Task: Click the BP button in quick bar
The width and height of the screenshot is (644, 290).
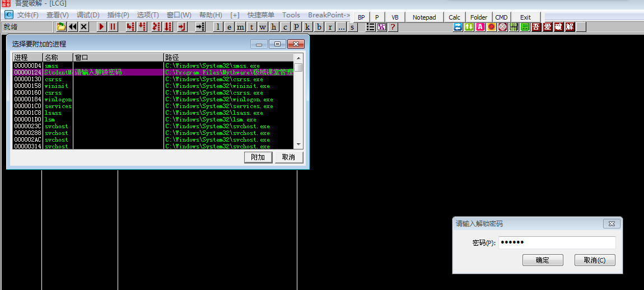Action: [361, 17]
